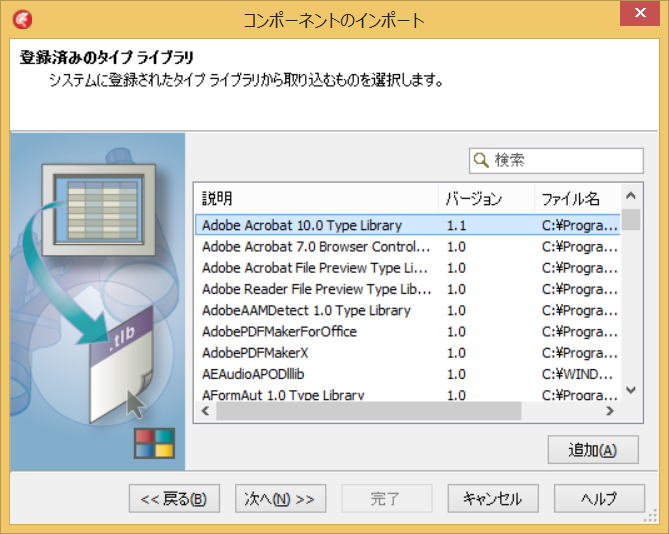Proceed with the 次へ(N) >> button
This screenshot has width=669, height=534.
(x=280, y=499)
